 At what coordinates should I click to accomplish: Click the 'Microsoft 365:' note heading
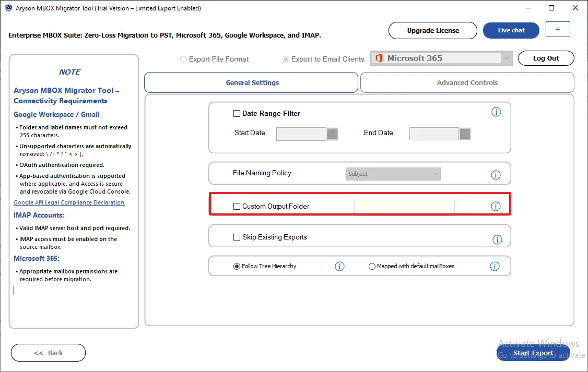[x=37, y=258]
